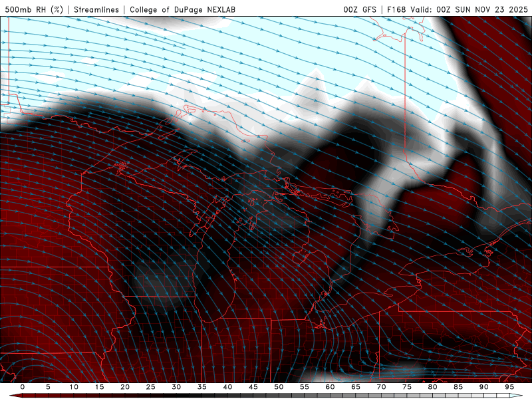532x399 pixels.
Task: Click the RH color bar legend
Action: pyautogui.click(x=266, y=396)
